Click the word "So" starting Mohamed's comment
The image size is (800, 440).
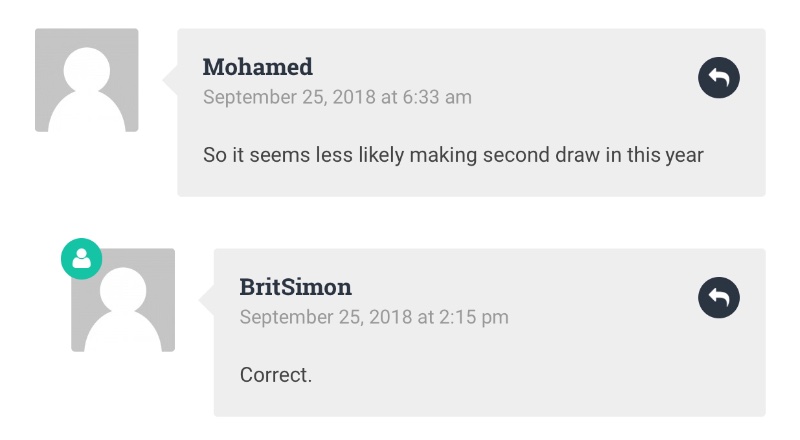[x=215, y=155]
